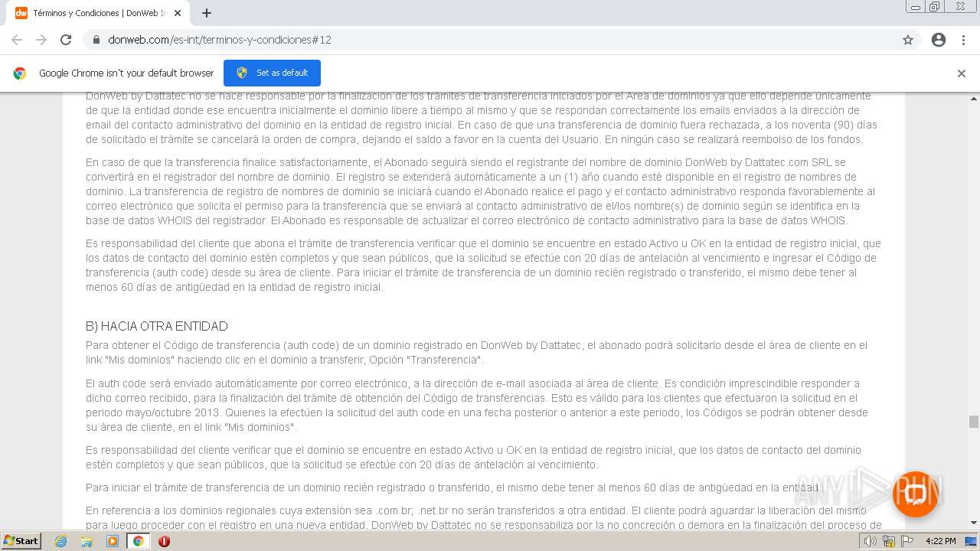Close the Términos y Condiciones tab
This screenshot has width=980, height=551.
coord(178,13)
